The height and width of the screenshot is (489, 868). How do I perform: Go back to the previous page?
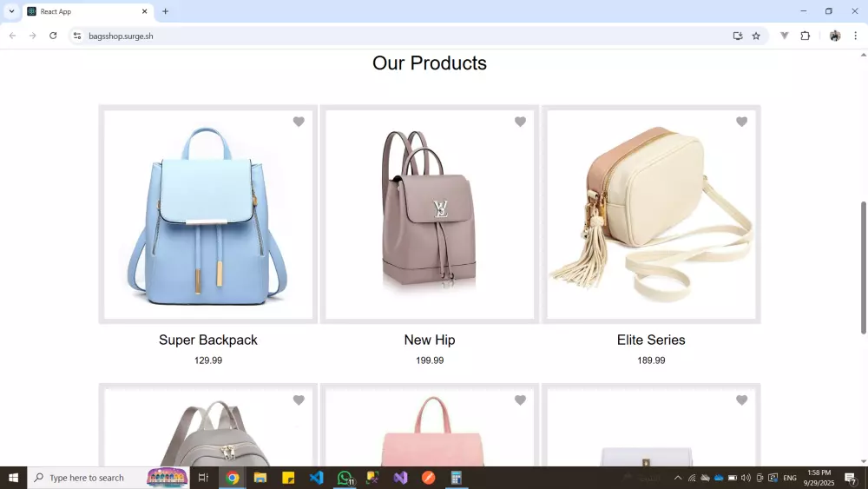(12, 36)
